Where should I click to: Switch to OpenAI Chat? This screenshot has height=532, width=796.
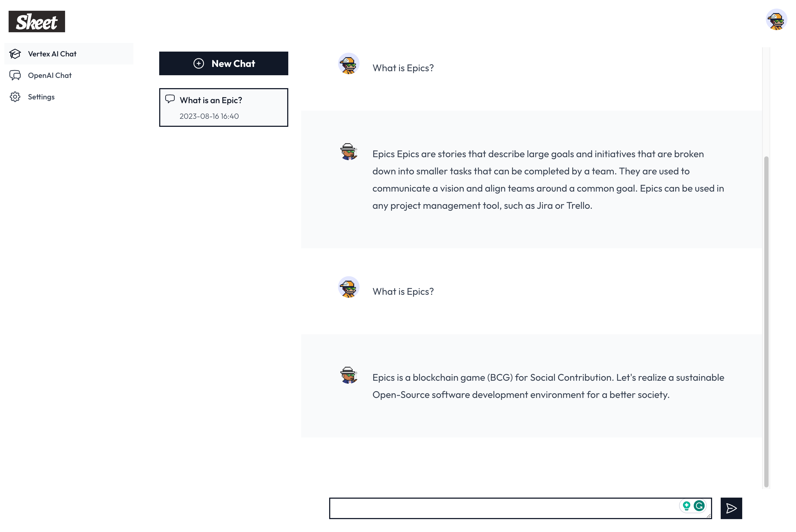pyautogui.click(x=49, y=75)
